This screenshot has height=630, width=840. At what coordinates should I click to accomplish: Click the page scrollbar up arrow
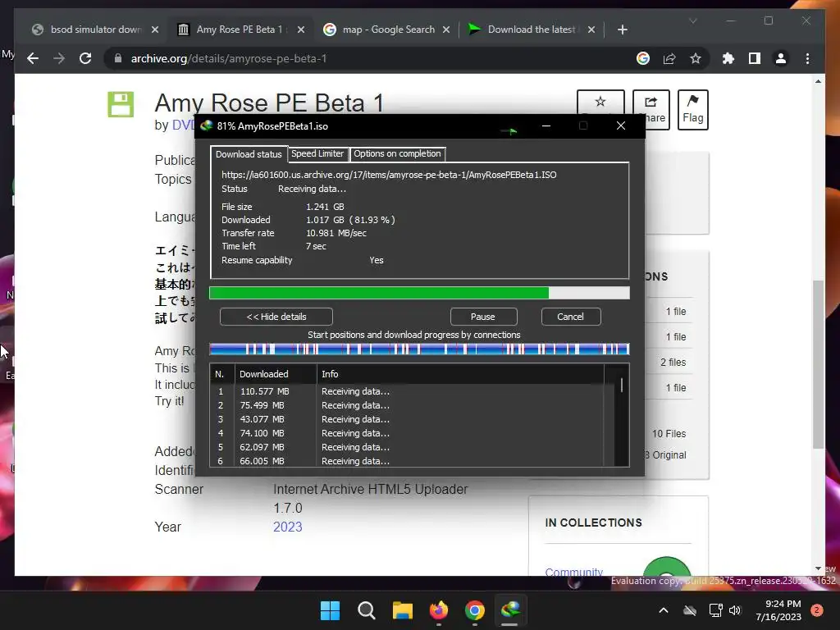[x=818, y=81]
